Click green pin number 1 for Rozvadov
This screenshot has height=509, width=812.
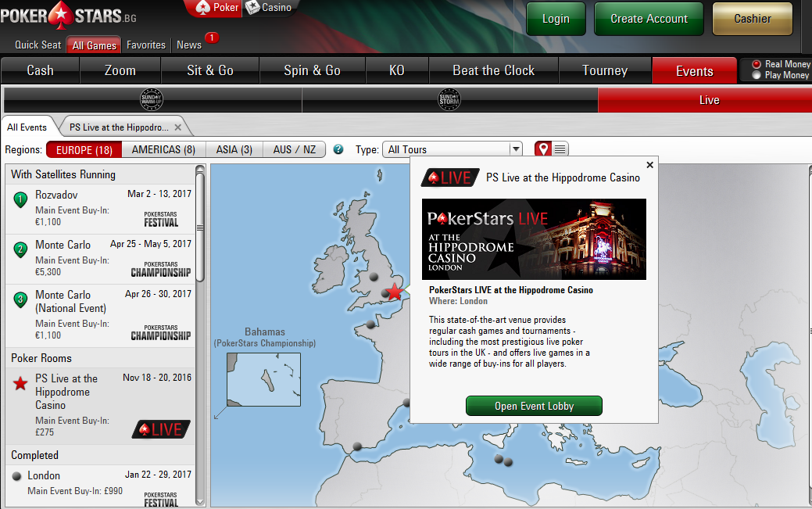20,199
